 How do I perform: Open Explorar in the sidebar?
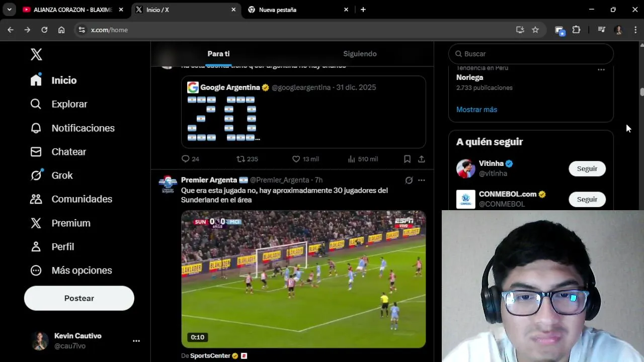click(x=59, y=104)
